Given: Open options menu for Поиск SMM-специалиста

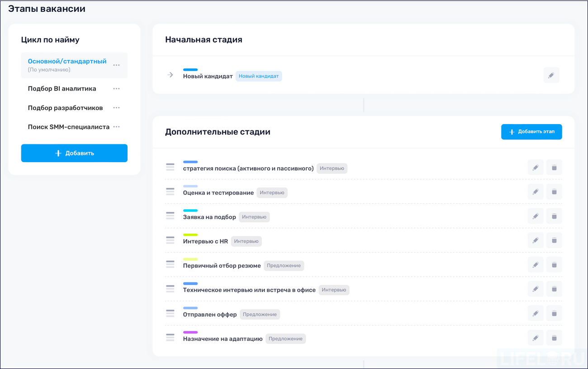Looking at the screenshot, I should 117,127.
